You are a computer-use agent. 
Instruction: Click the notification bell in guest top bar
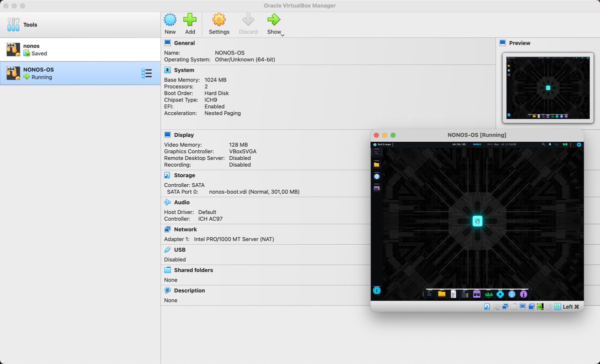[549, 144]
